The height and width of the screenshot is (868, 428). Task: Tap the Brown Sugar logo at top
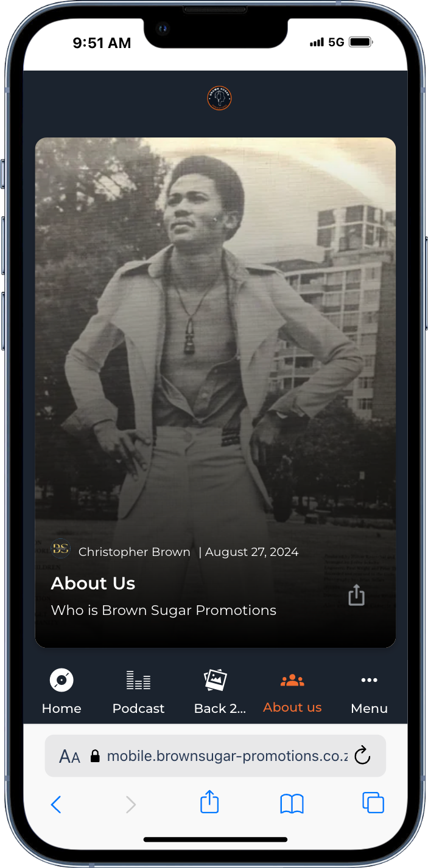point(219,98)
